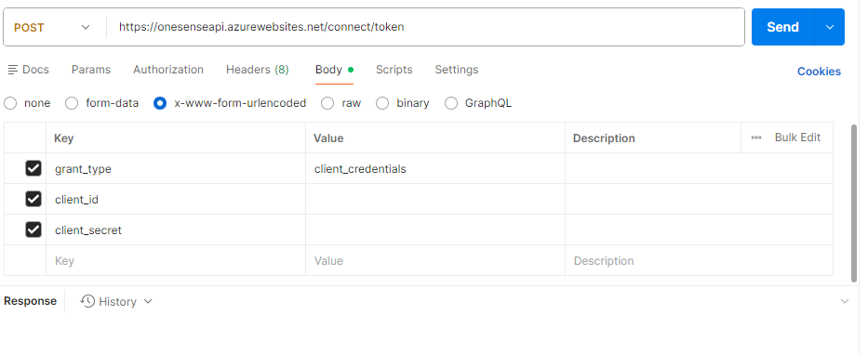868x354 pixels.
Task: Click the vertical scrollbar of body table
Action: pyautogui.click(x=854, y=203)
